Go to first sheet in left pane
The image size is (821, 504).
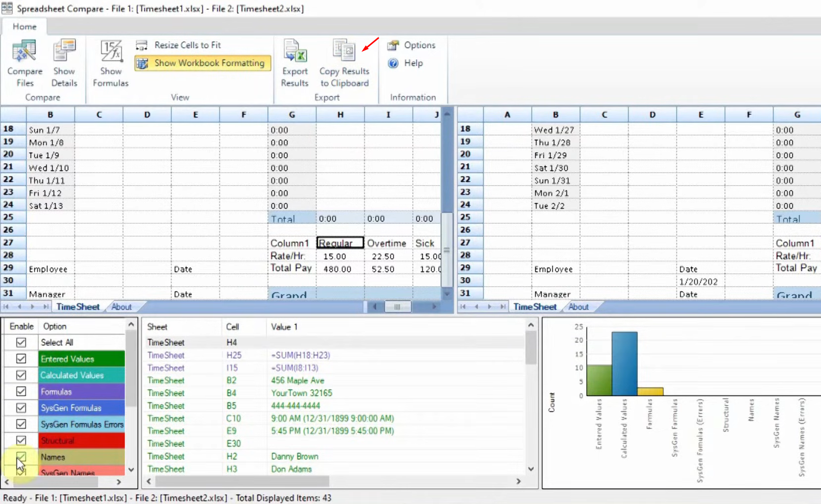click(6, 307)
